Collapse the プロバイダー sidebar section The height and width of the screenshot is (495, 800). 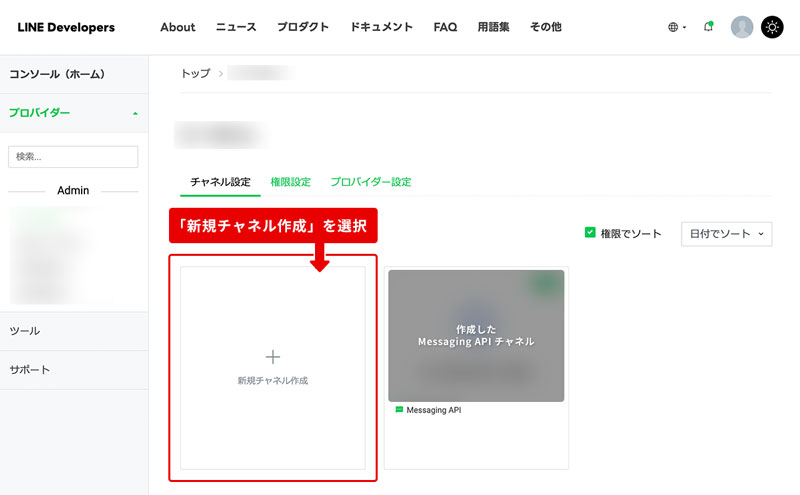[x=135, y=113]
